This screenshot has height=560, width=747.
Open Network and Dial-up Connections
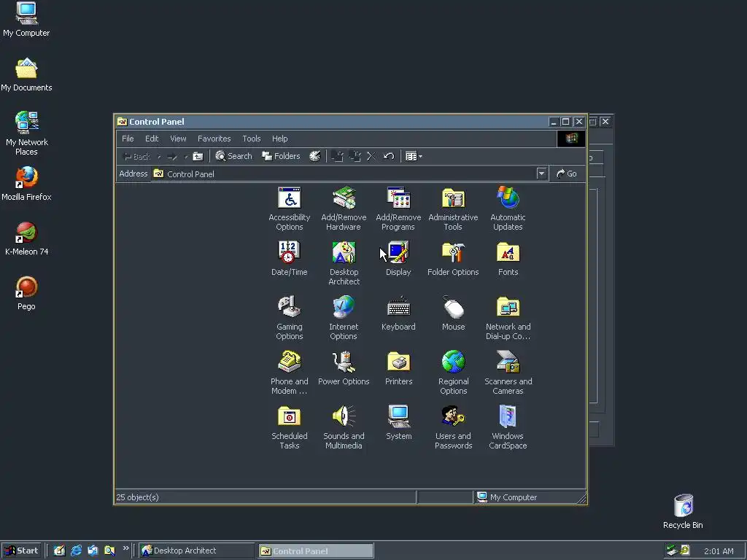508,318
